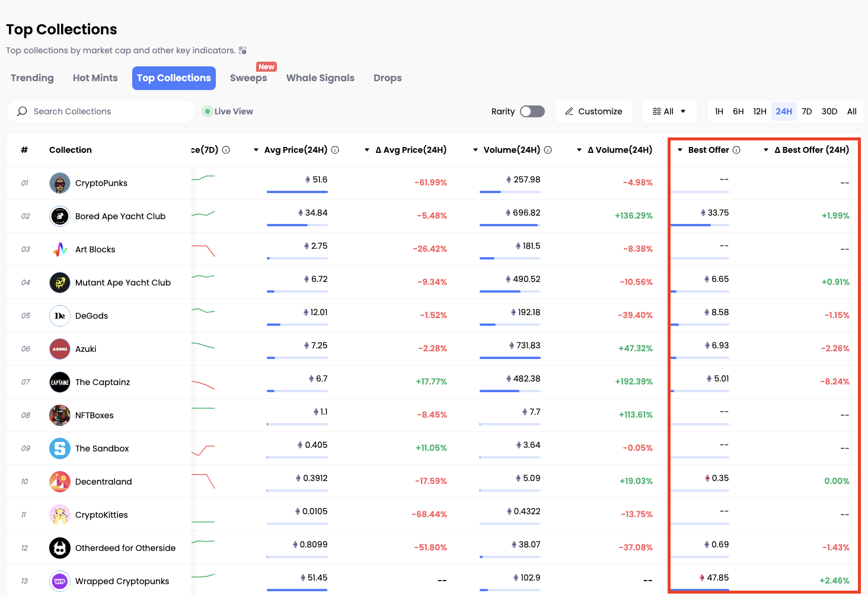The height and width of the screenshot is (596, 868).
Task: Open the All category filter dropdown
Action: [670, 111]
